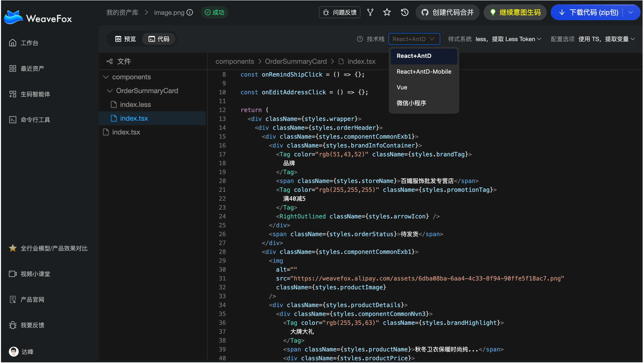Click onRemindShipClick on line 8
The height and width of the screenshot is (363, 644).
[292, 74]
